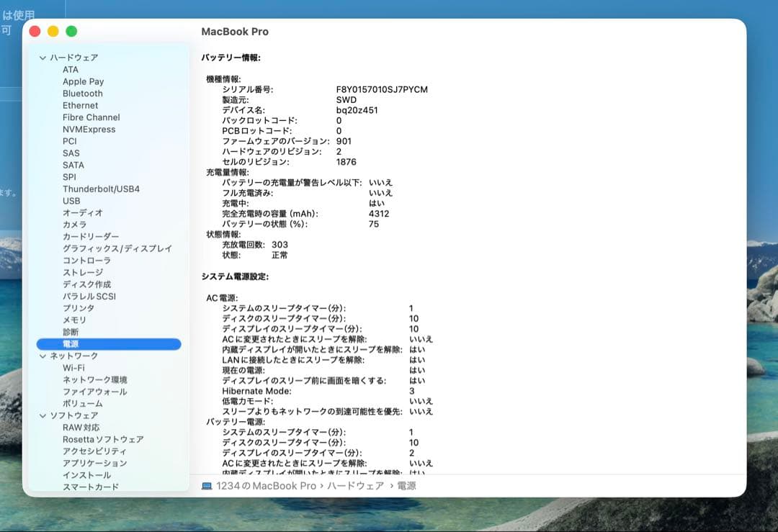Open Thunderbolt/USB4 information
The width and height of the screenshot is (778, 532).
pos(102,189)
